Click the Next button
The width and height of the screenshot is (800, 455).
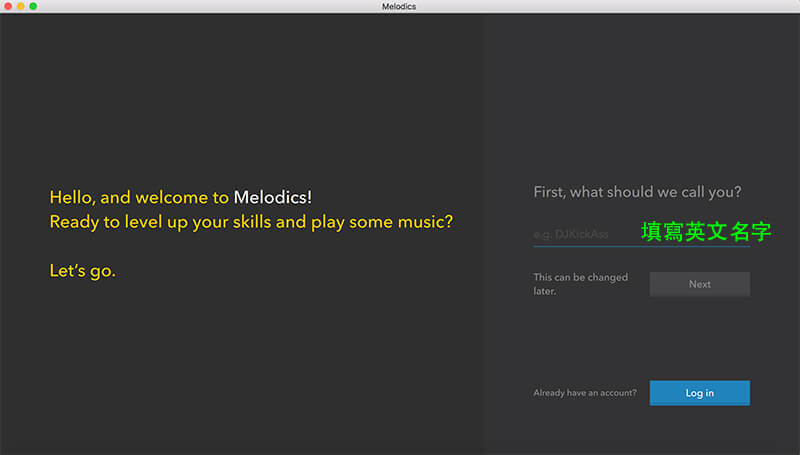[699, 284]
